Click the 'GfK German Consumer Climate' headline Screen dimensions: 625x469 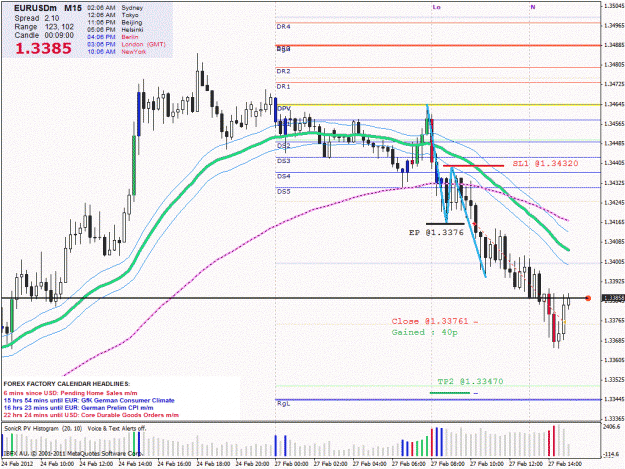pyautogui.click(x=128, y=400)
